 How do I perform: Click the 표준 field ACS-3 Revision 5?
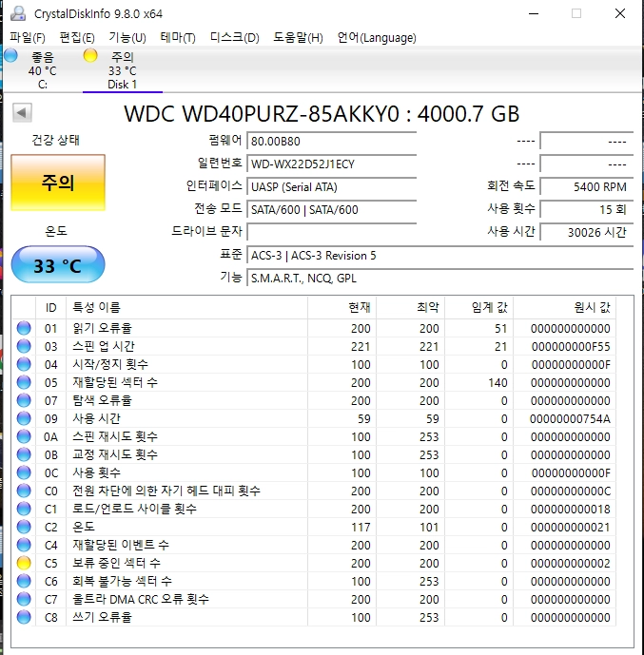440,255
